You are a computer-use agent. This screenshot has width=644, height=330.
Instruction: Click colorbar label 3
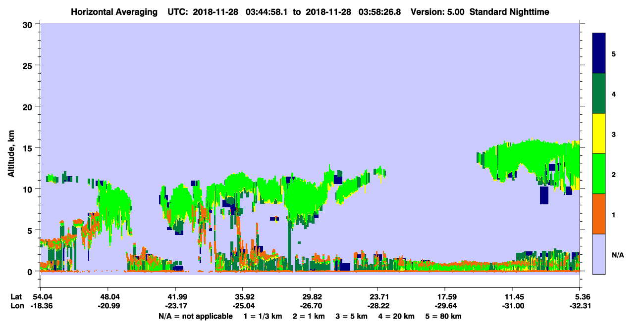point(613,134)
